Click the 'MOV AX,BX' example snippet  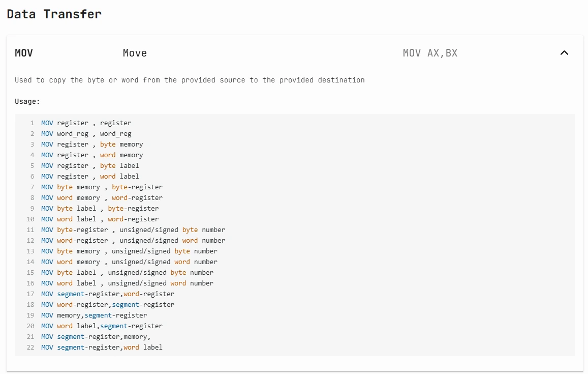coord(430,52)
